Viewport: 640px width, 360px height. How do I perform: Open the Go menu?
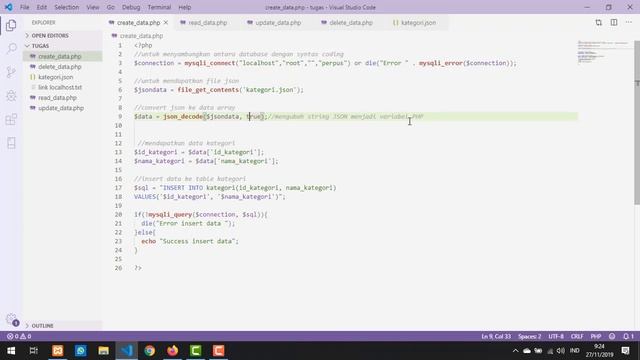click(x=110, y=7)
